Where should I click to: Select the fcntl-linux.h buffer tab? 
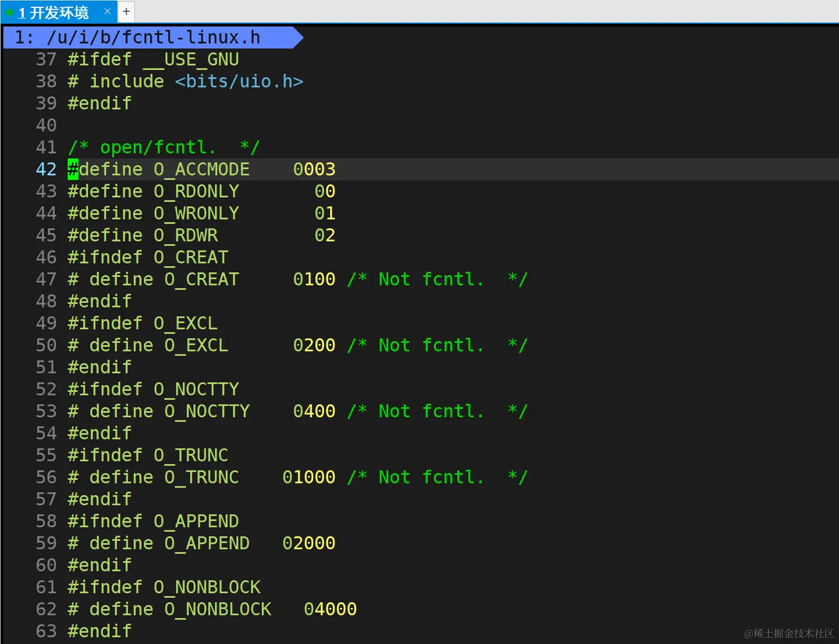153,37
